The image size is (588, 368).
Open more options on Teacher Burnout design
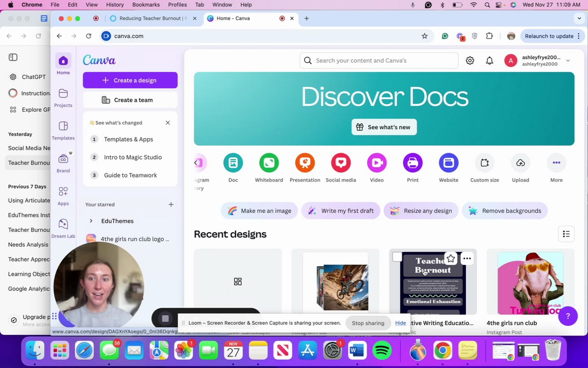(467, 259)
